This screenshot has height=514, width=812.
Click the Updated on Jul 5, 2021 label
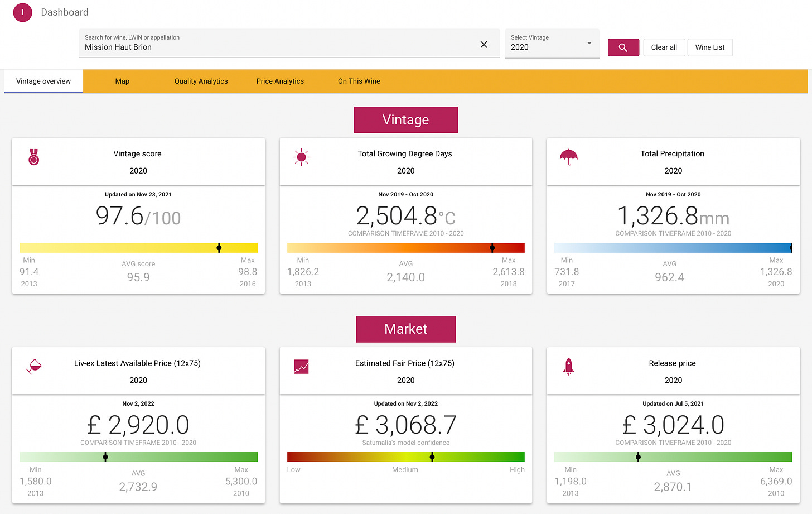point(673,403)
